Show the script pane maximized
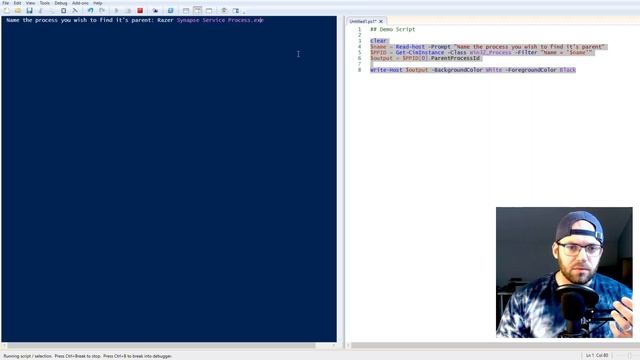 (x=209, y=11)
